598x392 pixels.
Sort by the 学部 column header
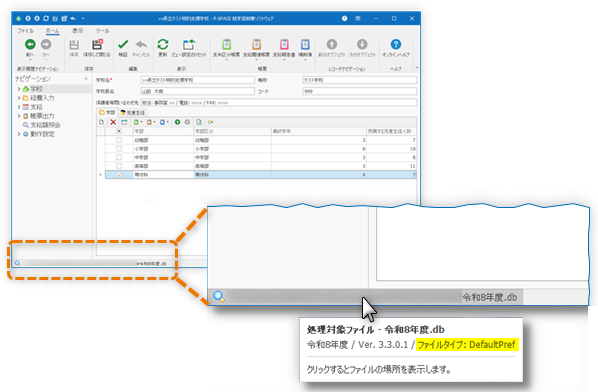[x=163, y=131]
